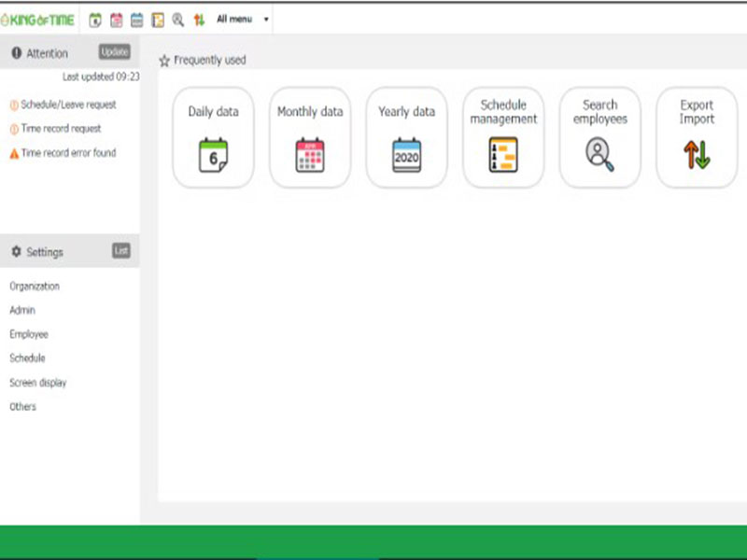Click small green daily calendar icon in top toolbar
This screenshot has height=560, width=747.
tap(95, 20)
